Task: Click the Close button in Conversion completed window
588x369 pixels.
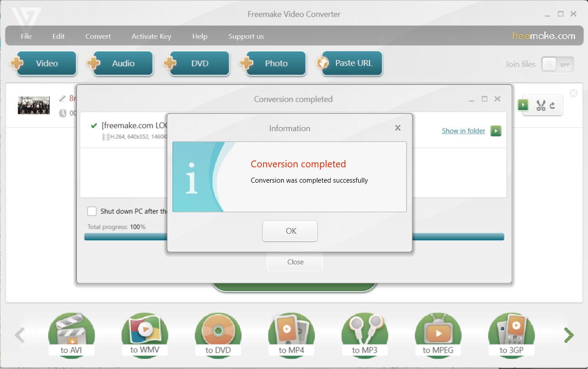Action: [295, 262]
